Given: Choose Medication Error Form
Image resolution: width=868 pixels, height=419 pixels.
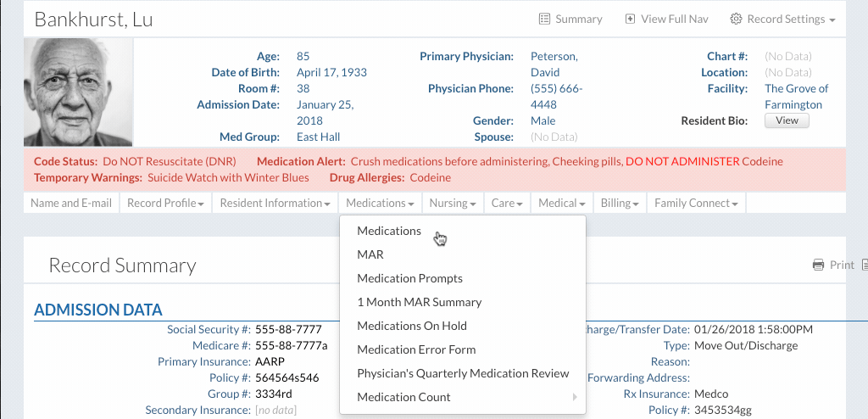Looking at the screenshot, I should click(x=416, y=349).
